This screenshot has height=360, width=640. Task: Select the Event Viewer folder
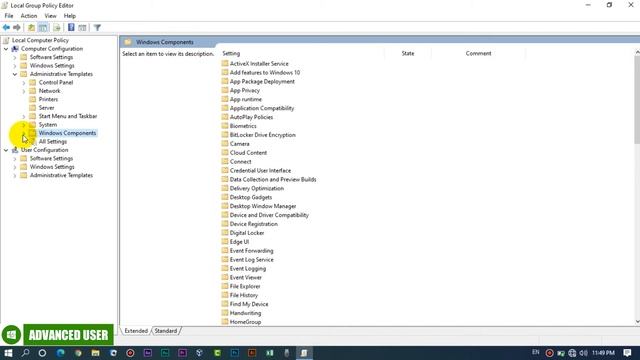pyautogui.click(x=245, y=278)
